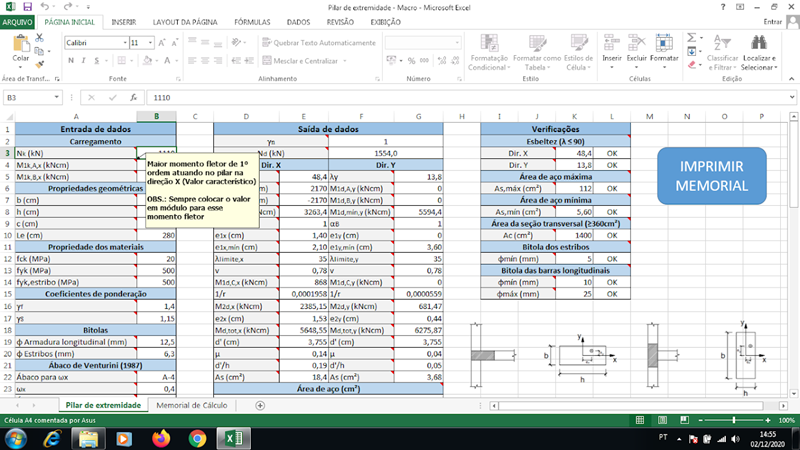Decrease font size with the smaller A icon
This screenshot has height=450, width=800.
coord(174,43)
